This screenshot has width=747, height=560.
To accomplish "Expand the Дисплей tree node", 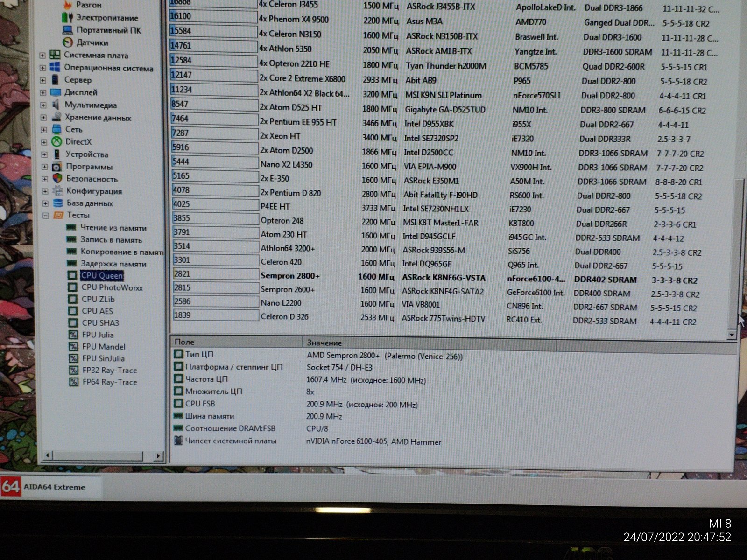I will point(43,93).
